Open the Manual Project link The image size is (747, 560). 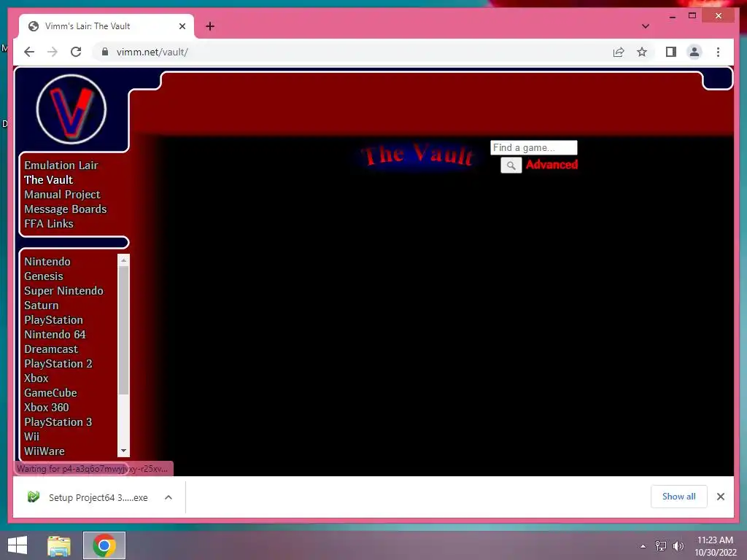click(x=63, y=194)
